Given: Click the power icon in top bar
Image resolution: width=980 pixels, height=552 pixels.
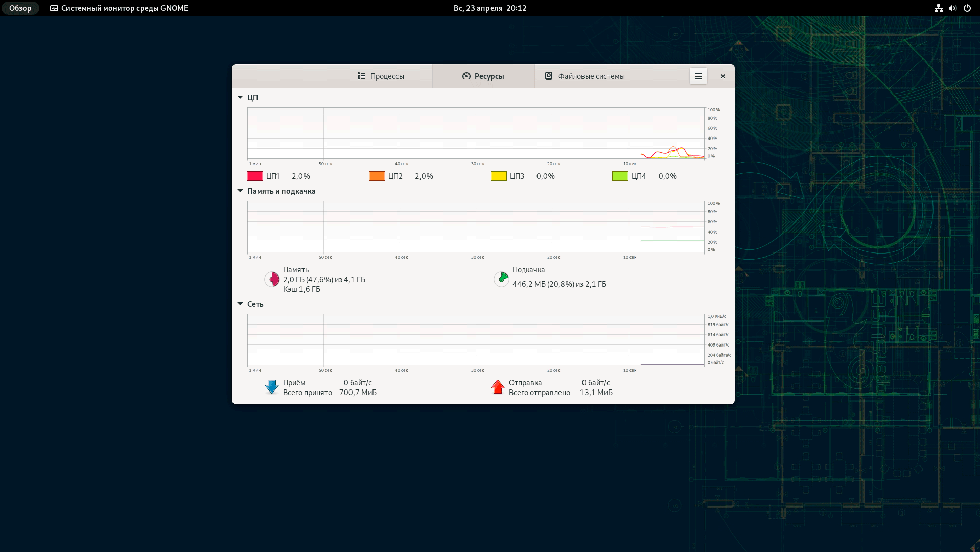Looking at the screenshot, I should tap(967, 8).
